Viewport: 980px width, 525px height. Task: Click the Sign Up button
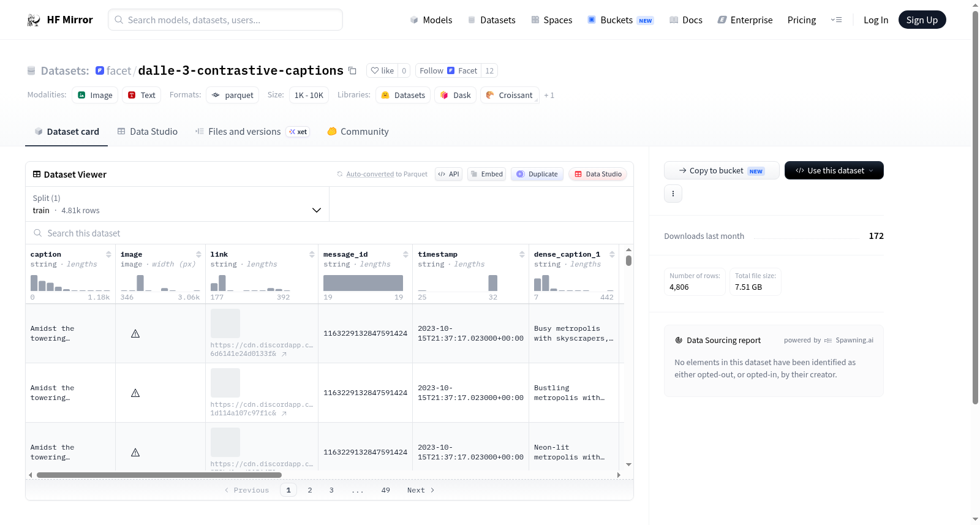click(x=922, y=20)
